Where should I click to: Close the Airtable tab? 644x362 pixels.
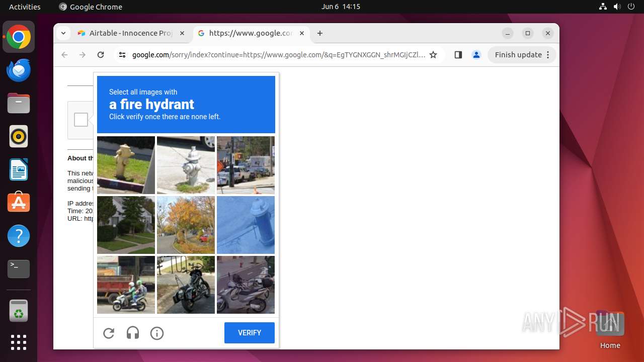pos(182,33)
